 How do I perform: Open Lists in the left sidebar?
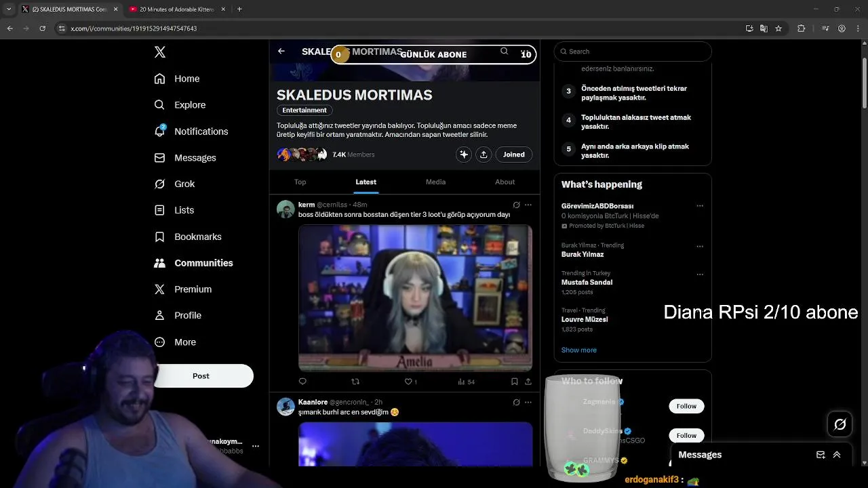(x=174, y=210)
